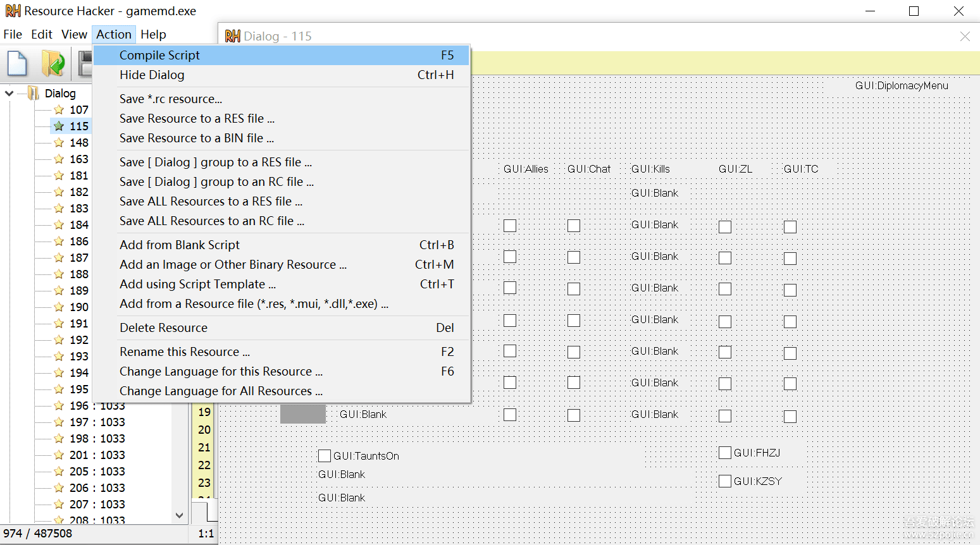This screenshot has width=980, height=545.
Task: Click the green star icon beside 115
Action: (59, 126)
